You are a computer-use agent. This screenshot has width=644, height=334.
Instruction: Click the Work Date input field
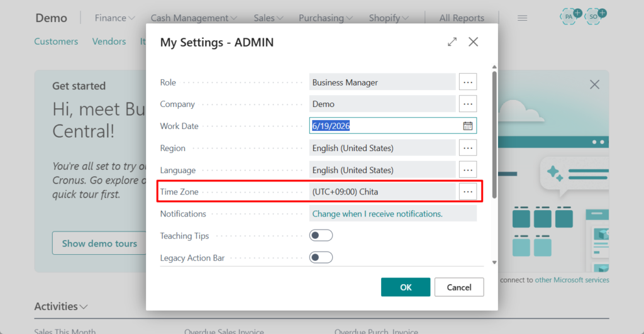tap(385, 126)
